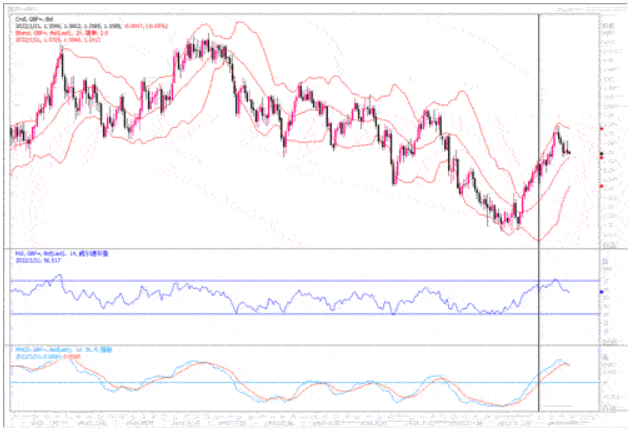Click the light-blue MACD zero line
The image size is (634, 434).
coord(300,382)
